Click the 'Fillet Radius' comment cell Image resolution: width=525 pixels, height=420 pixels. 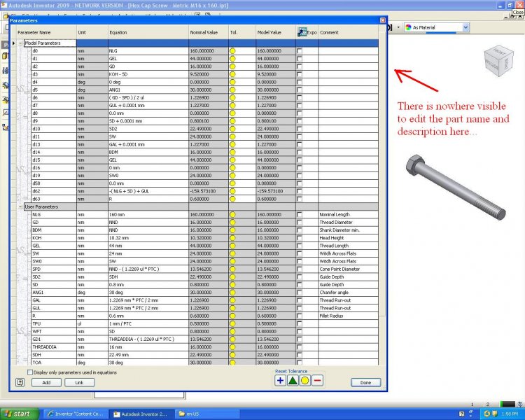(x=348, y=316)
